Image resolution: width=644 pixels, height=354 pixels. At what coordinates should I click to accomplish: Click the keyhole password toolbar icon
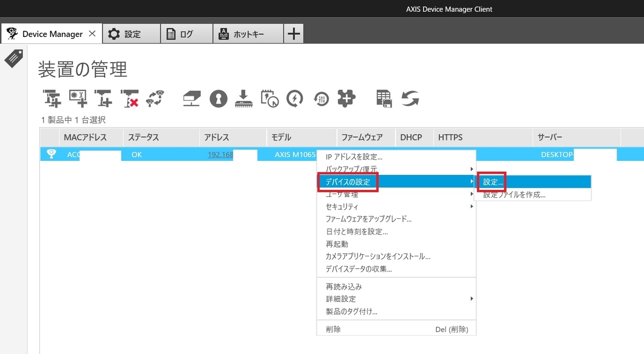pyautogui.click(x=218, y=98)
